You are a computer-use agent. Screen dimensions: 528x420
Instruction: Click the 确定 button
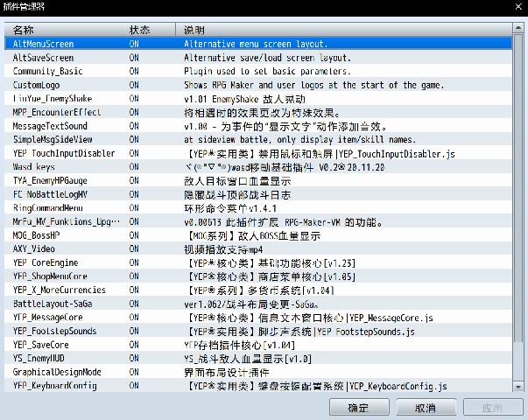(359, 408)
